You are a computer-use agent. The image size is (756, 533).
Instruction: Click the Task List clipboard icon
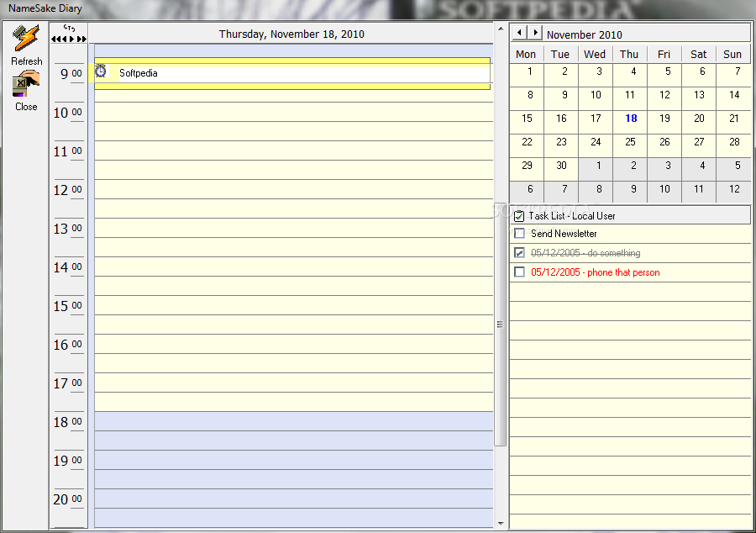[x=519, y=216]
